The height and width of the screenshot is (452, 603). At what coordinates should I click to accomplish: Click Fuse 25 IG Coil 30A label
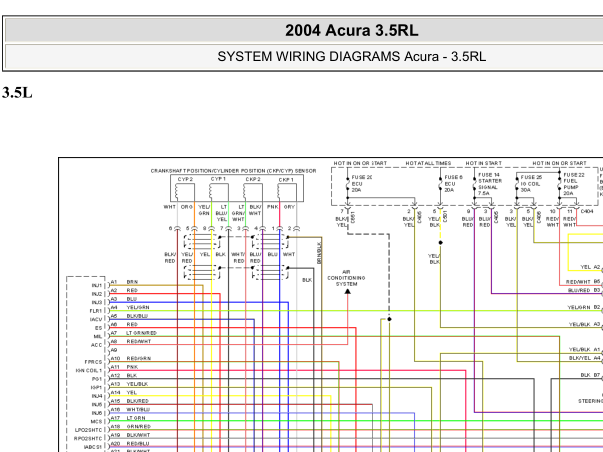(x=531, y=183)
